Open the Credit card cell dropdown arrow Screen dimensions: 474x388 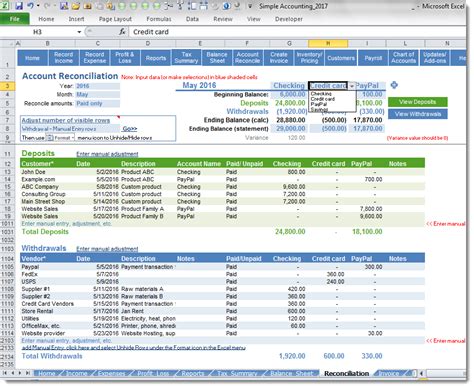[x=351, y=86]
